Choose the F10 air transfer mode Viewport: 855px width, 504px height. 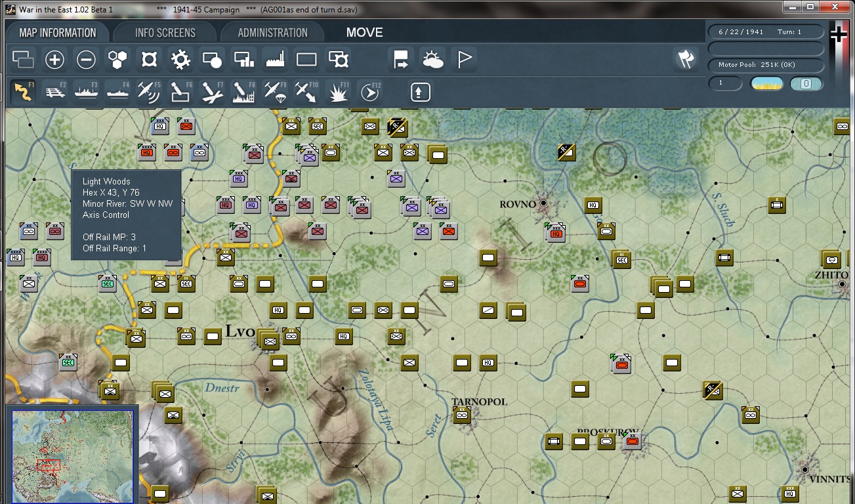[306, 92]
